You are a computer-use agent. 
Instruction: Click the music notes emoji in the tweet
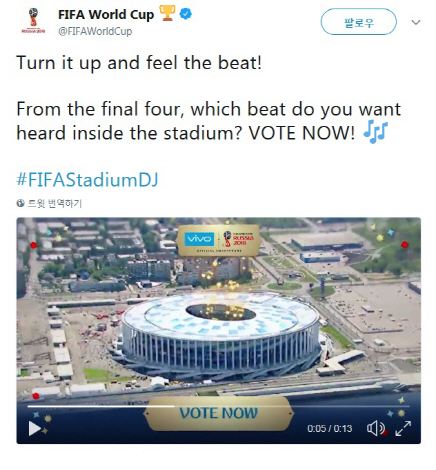[x=375, y=132]
